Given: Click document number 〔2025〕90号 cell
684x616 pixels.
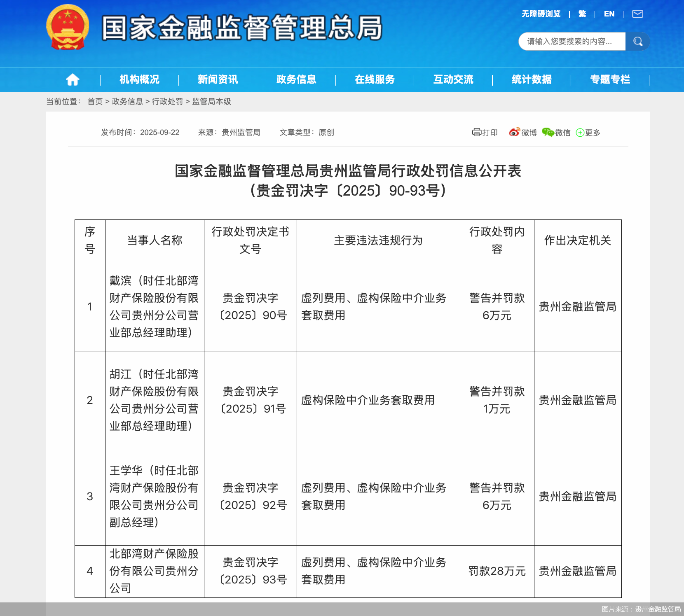Looking at the screenshot, I should click(x=251, y=307).
